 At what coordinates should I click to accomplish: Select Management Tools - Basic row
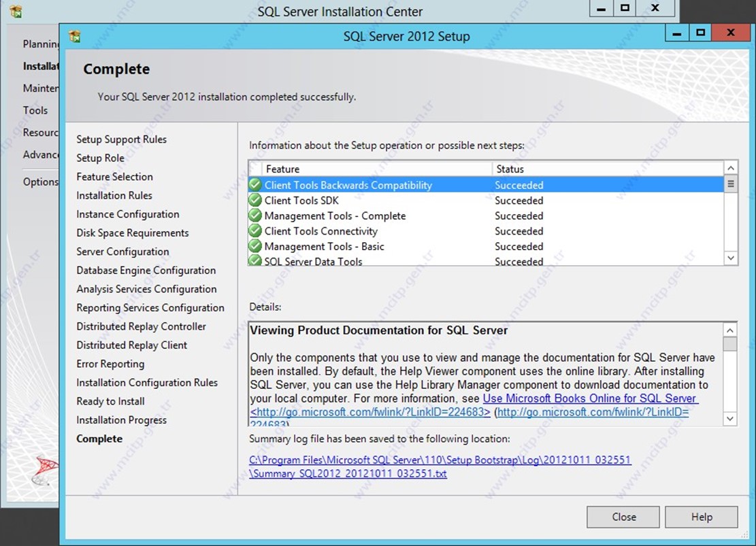point(486,246)
